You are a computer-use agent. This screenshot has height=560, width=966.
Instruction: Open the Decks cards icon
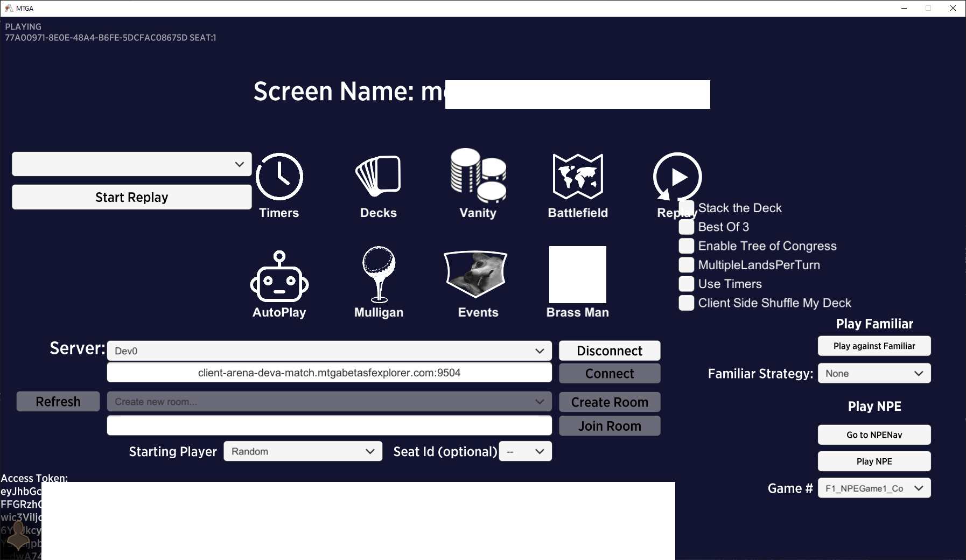[378, 176]
